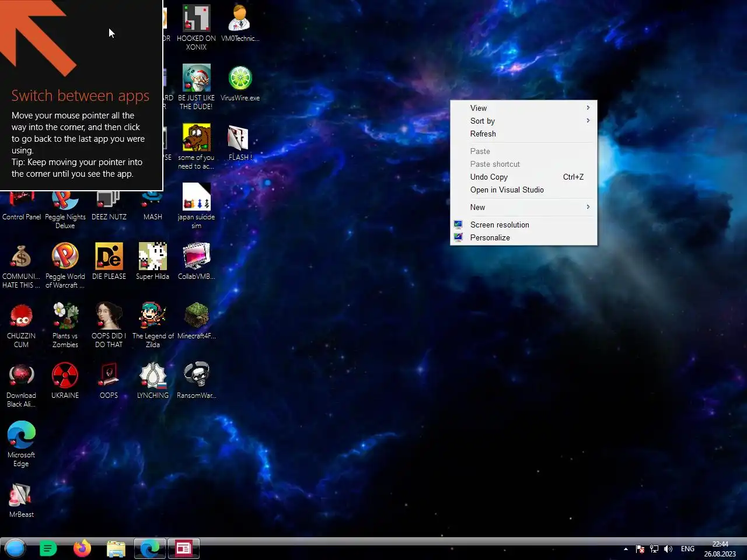Screen dimensions: 747x560
Task: Expand the New submenu
Action: [x=523, y=207]
